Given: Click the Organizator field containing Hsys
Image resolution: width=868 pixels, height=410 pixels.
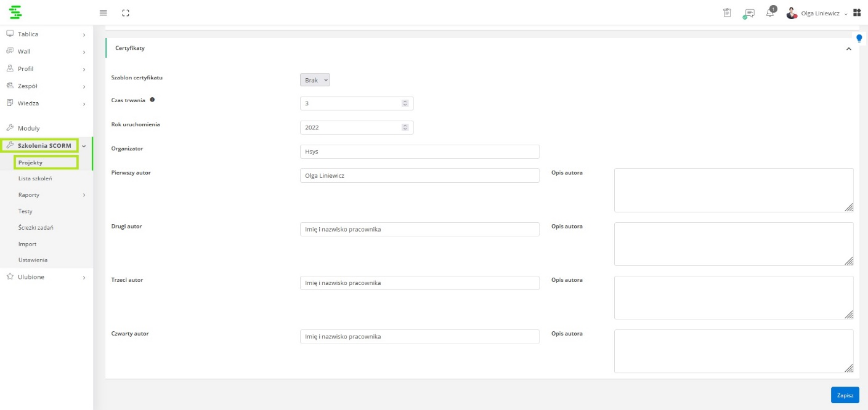Looking at the screenshot, I should point(420,151).
